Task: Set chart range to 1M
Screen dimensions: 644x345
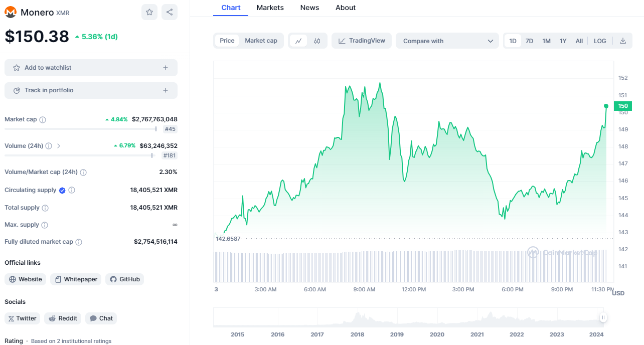Action: point(547,41)
